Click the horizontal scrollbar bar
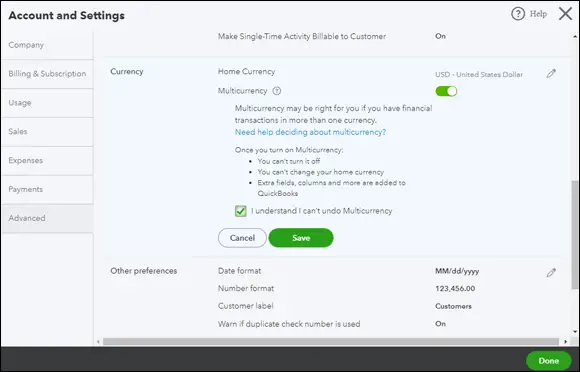This screenshot has width=580, height=372. coord(331,342)
